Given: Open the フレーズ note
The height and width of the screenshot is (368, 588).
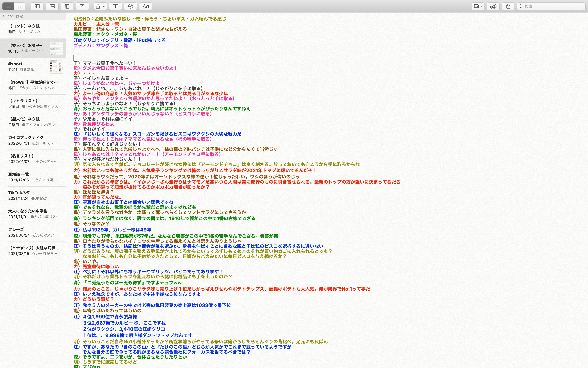Looking at the screenshot, I should (x=33, y=232).
